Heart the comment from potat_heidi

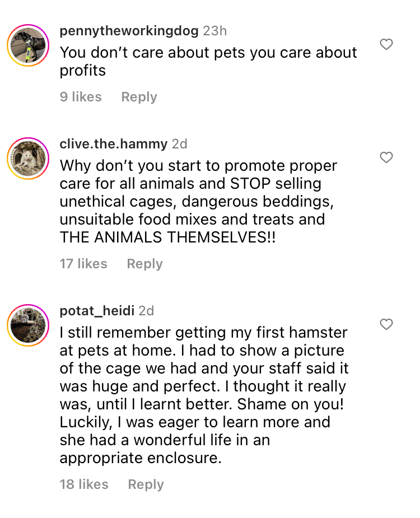click(x=386, y=324)
